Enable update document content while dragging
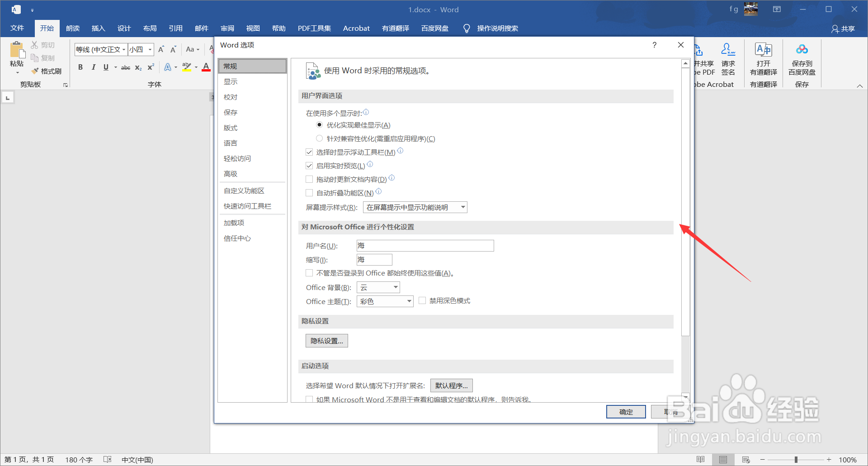This screenshot has height=466, width=868. point(309,179)
